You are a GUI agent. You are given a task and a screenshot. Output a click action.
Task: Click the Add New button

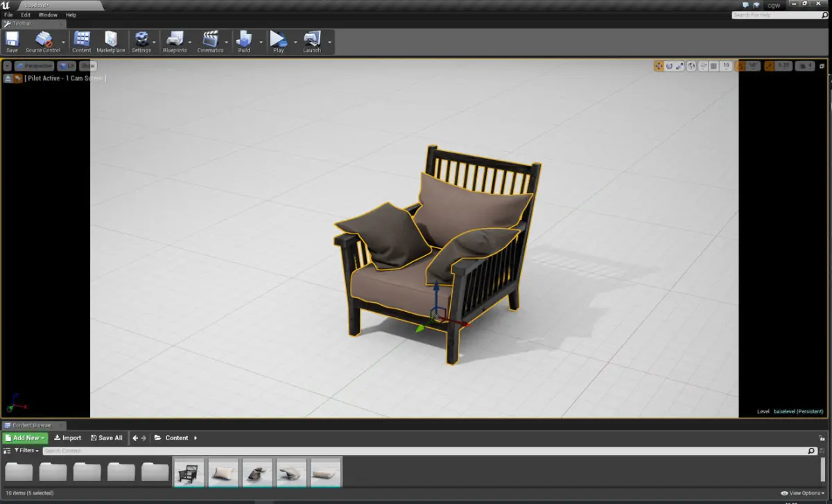pos(25,438)
